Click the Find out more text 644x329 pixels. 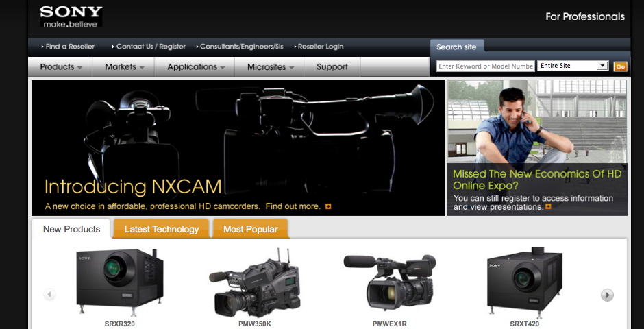point(293,206)
